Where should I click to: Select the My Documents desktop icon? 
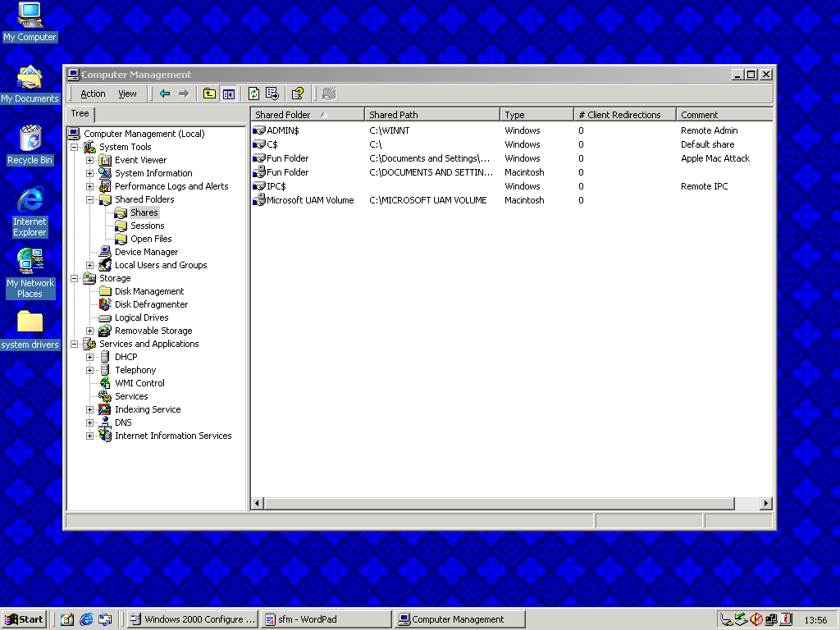pyautogui.click(x=30, y=84)
